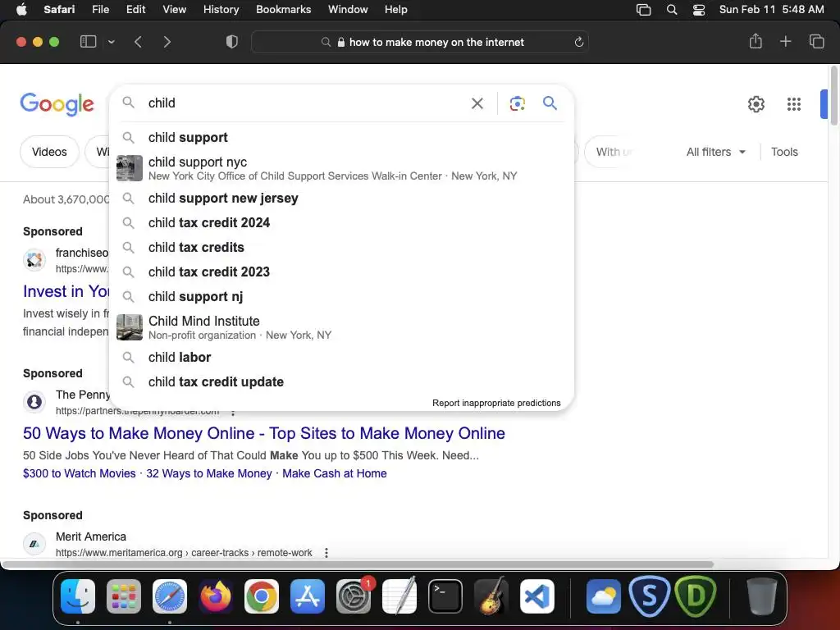Screen dimensions: 840x630
Task: Open the History menu
Action: 221,10
